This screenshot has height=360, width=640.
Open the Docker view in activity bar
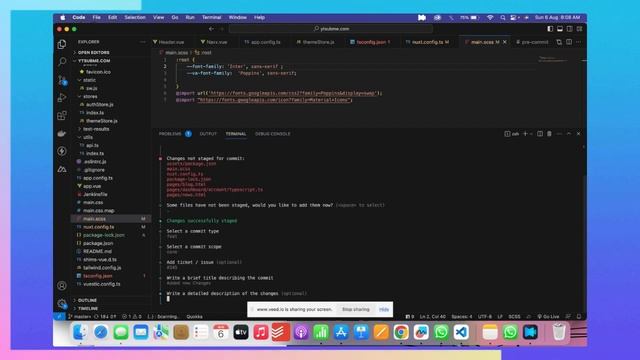click(x=62, y=133)
